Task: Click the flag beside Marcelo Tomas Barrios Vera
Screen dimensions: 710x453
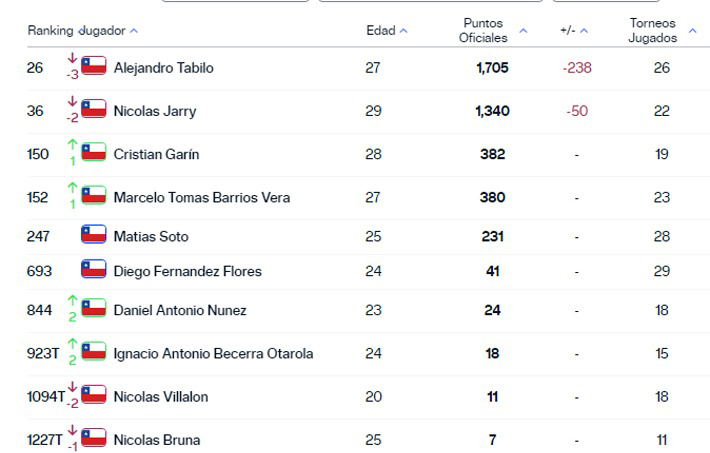Action: [x=94, y=196]
